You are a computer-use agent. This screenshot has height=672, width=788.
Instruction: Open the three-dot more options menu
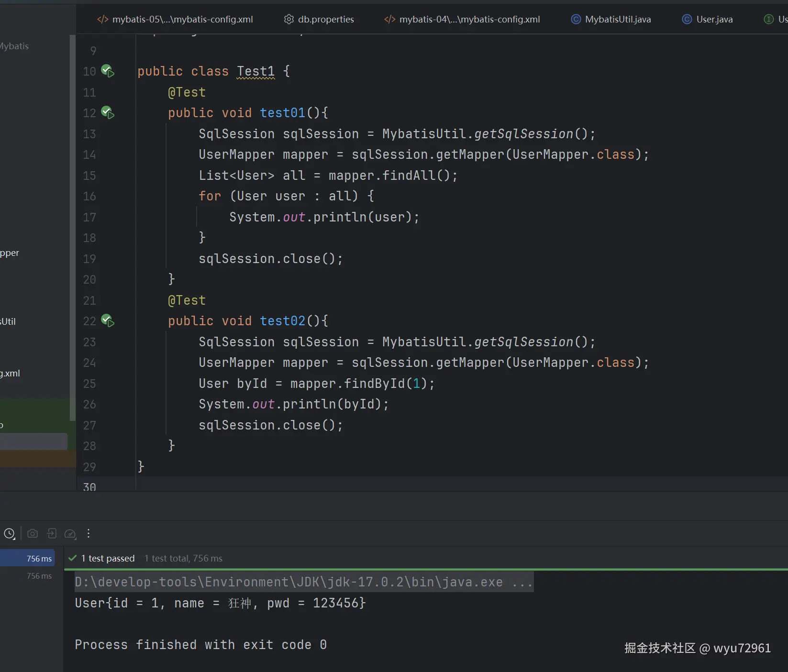89,534
